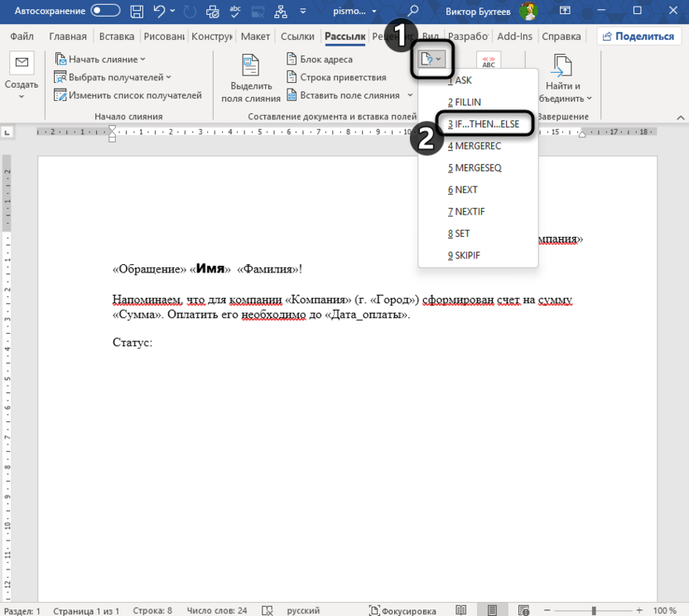Image resolution: width=689 pixels, height=616 pixels.
Task: Open the pismo document name dropdown
Action: tap(374, 12)
